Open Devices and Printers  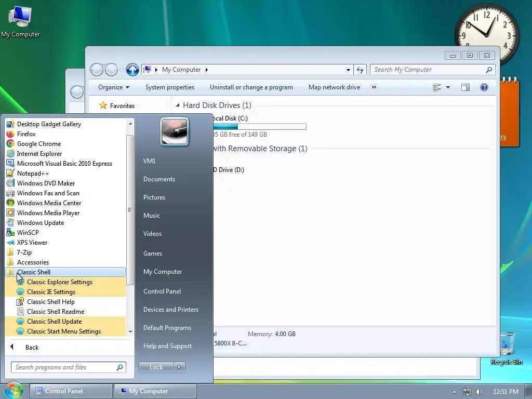(x=170, y=310)
